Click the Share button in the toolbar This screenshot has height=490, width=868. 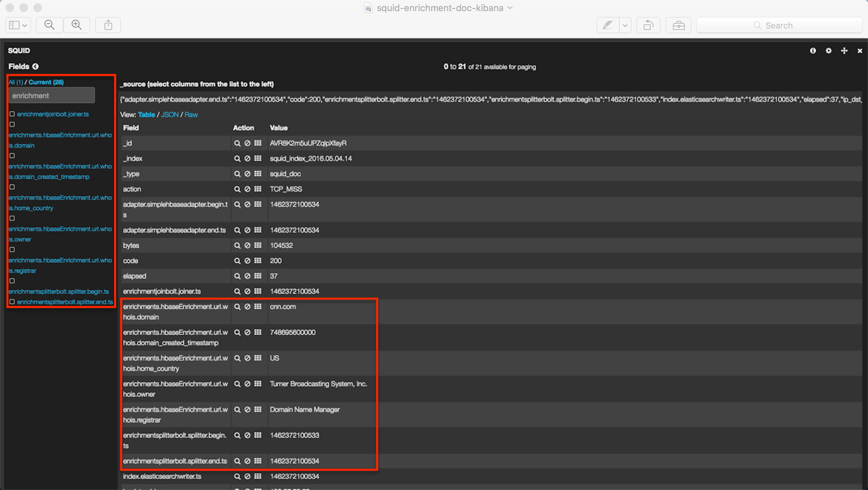(x=108, y=25)
